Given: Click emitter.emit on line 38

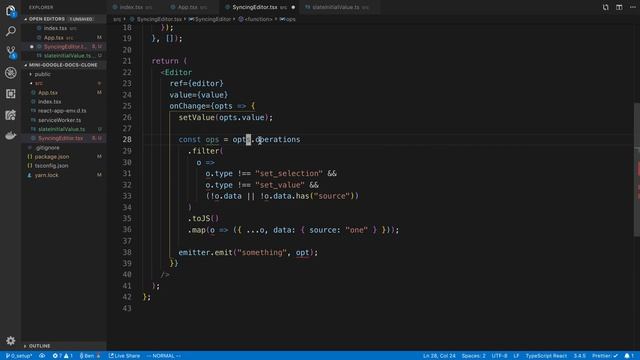Looking at the screenshot, I should click(205, 253).
